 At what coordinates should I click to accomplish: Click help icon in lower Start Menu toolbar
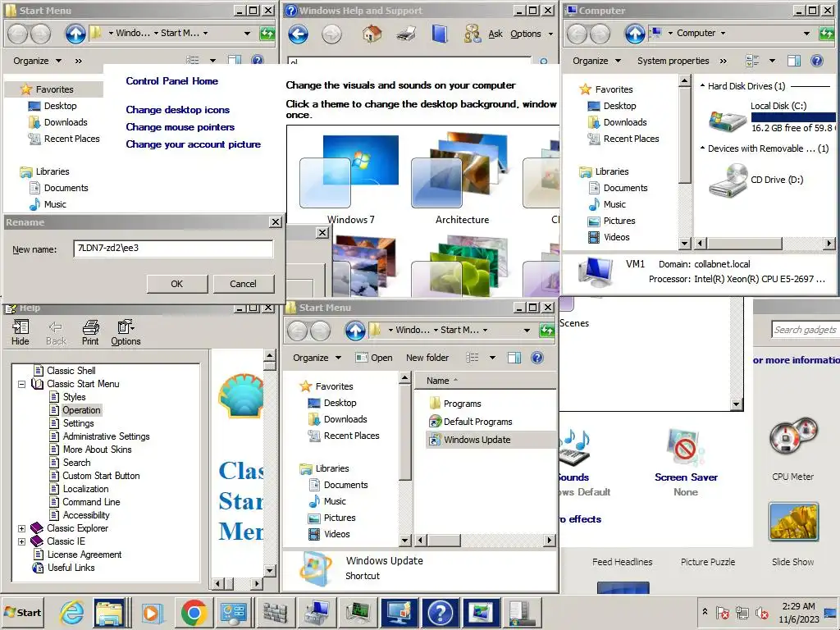(536, 358)
